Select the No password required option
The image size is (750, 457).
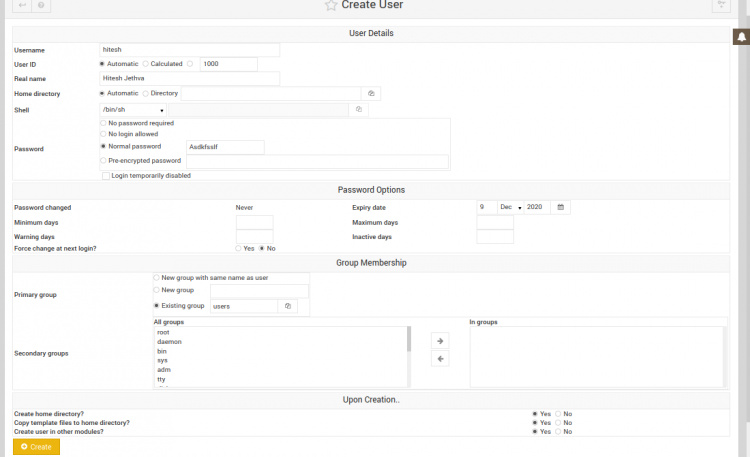click(103, 123)
